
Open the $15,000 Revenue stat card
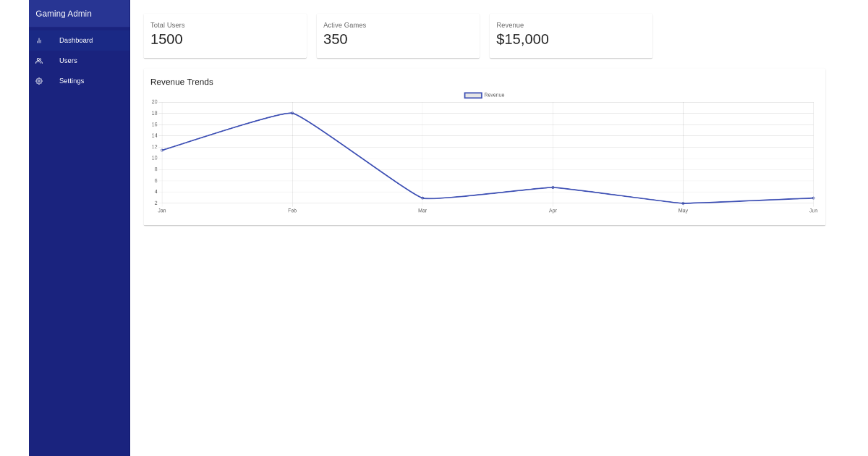click(571, 36)
